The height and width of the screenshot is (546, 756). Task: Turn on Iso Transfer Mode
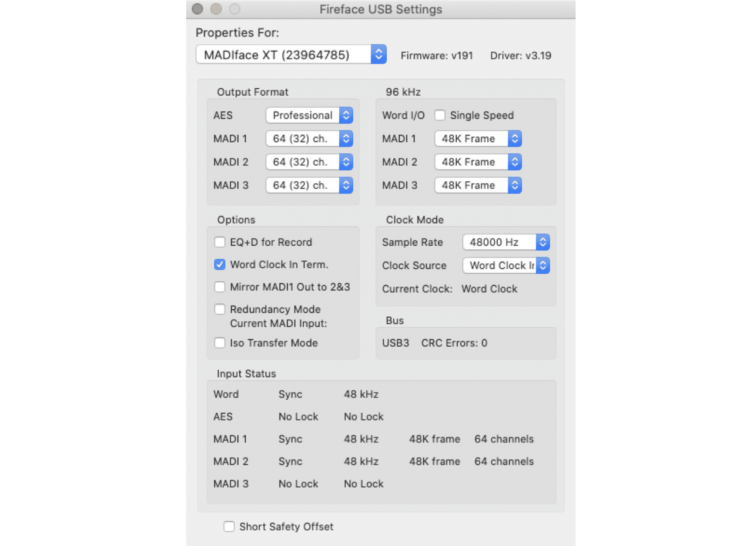point(220,343)
